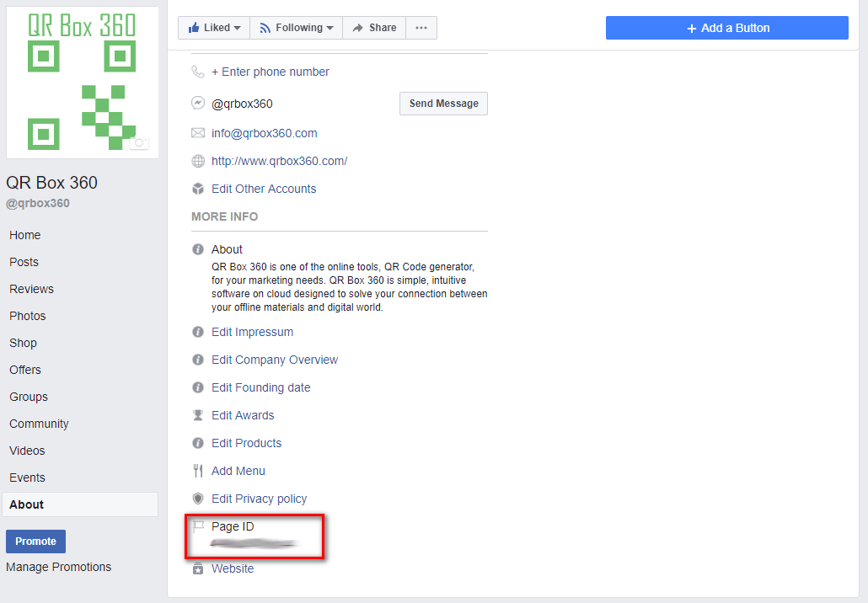Click the QR Box 360 profile picture
This screenshot has height=603, width=868.
(x=83, y=83)
